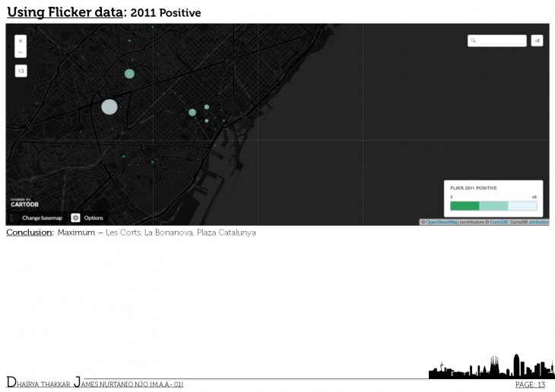555x392 pixels.
Task: Open the Options menu label
Action: [x=94, y=217]
